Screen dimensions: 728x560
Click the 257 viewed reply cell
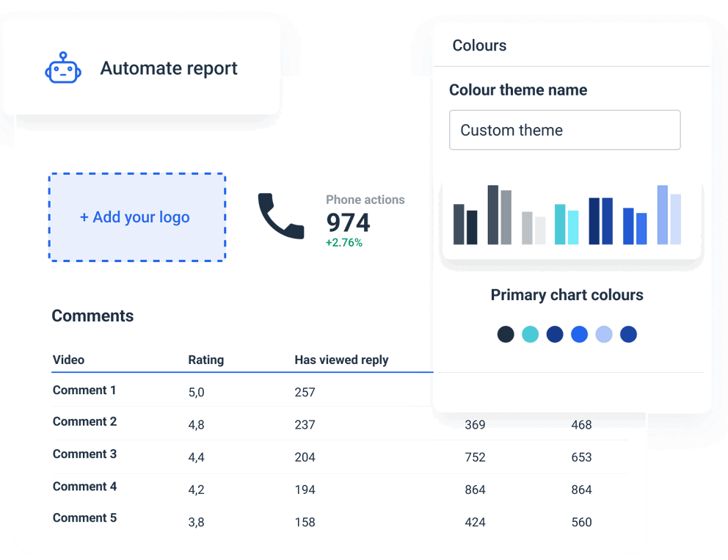(305, 393)
